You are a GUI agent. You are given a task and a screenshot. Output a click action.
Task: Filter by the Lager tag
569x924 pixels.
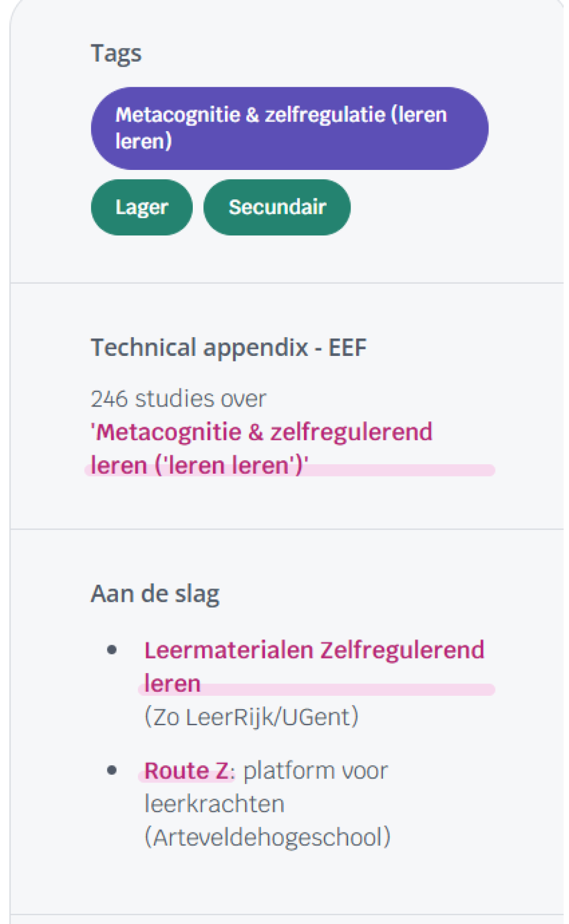142,207
